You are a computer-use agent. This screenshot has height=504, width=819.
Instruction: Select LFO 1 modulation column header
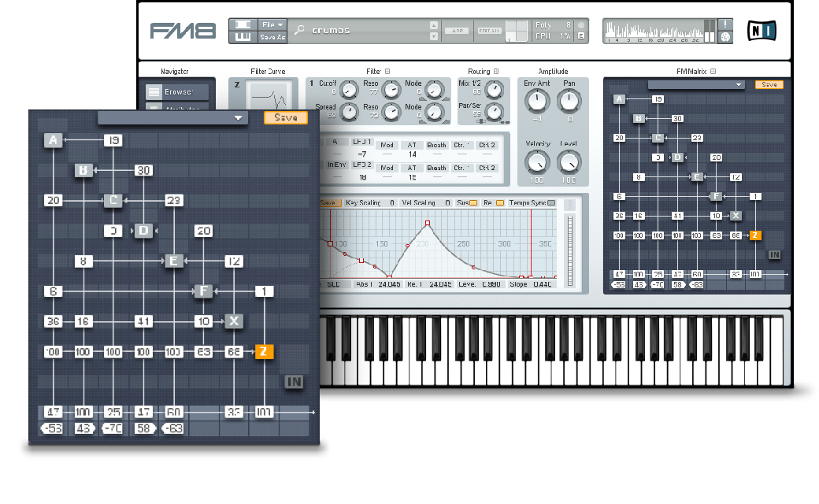click(x=361, y=142)
